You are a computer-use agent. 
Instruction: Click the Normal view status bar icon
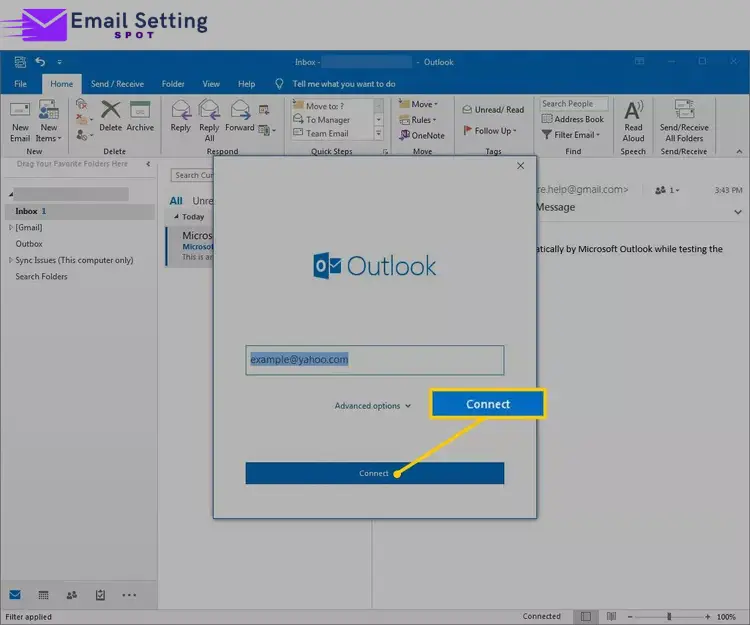[x=585, y=616]
